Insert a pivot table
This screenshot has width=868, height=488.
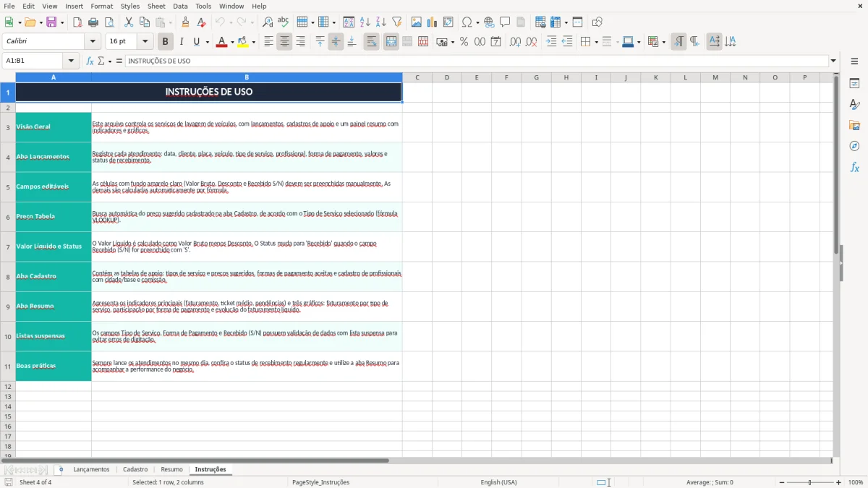[448, 22]
